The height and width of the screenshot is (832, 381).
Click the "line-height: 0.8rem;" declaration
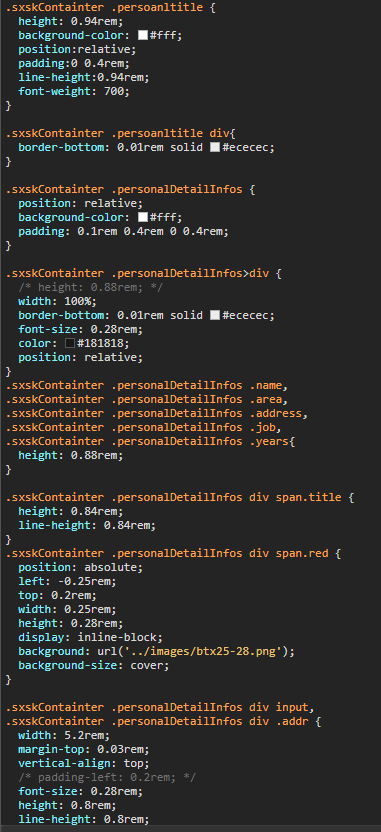[84, 819]
